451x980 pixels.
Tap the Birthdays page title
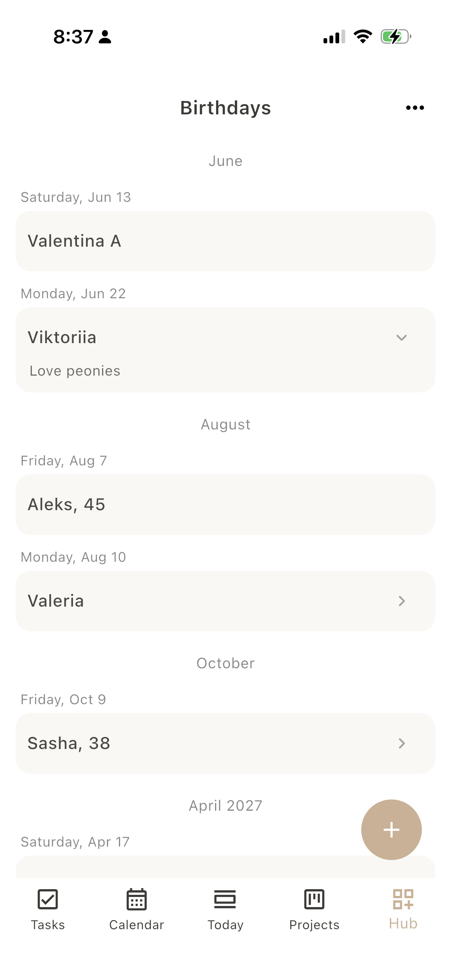[226, 108]
